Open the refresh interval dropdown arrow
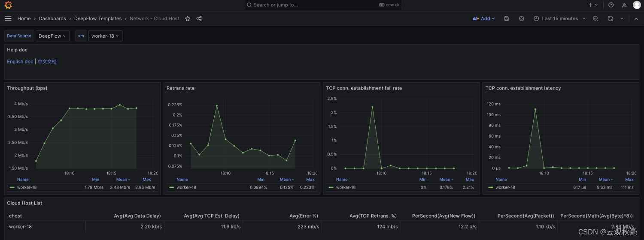644x240 pixels. (622, 18)
